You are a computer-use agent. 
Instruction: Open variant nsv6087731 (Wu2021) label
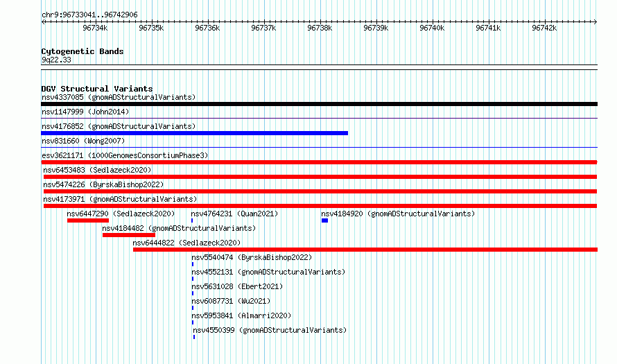click(231, 301)
